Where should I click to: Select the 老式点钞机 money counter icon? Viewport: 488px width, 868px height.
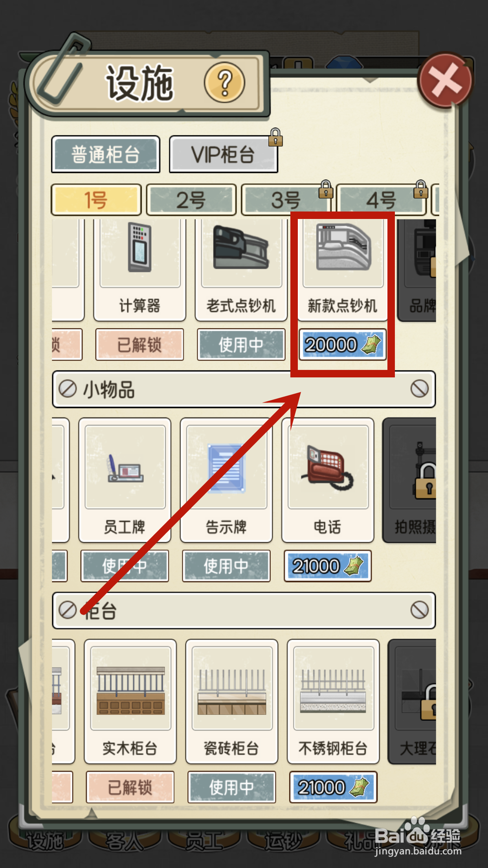click(241, 248)
